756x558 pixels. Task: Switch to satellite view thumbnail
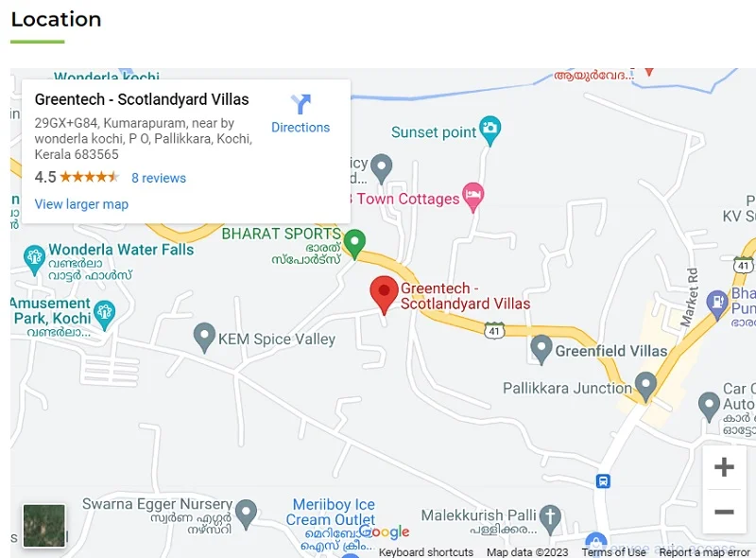(44, 526)
